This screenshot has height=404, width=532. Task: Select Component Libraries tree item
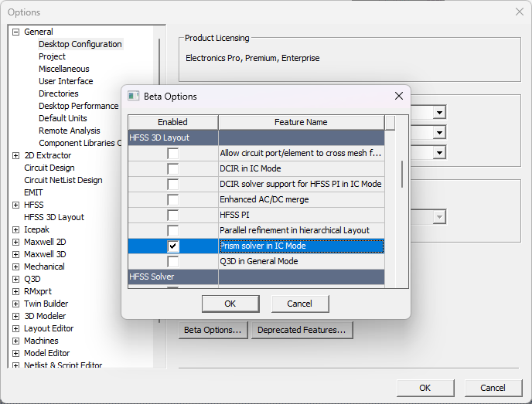click(80, 143)
